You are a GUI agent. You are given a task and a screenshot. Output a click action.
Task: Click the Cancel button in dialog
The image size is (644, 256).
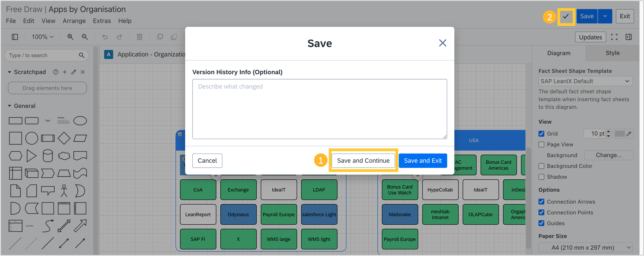(x=207, y=161)
